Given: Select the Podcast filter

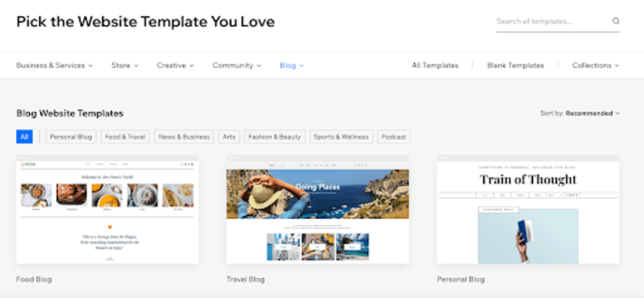Looking at the screenshot, I should pos(394,137).
